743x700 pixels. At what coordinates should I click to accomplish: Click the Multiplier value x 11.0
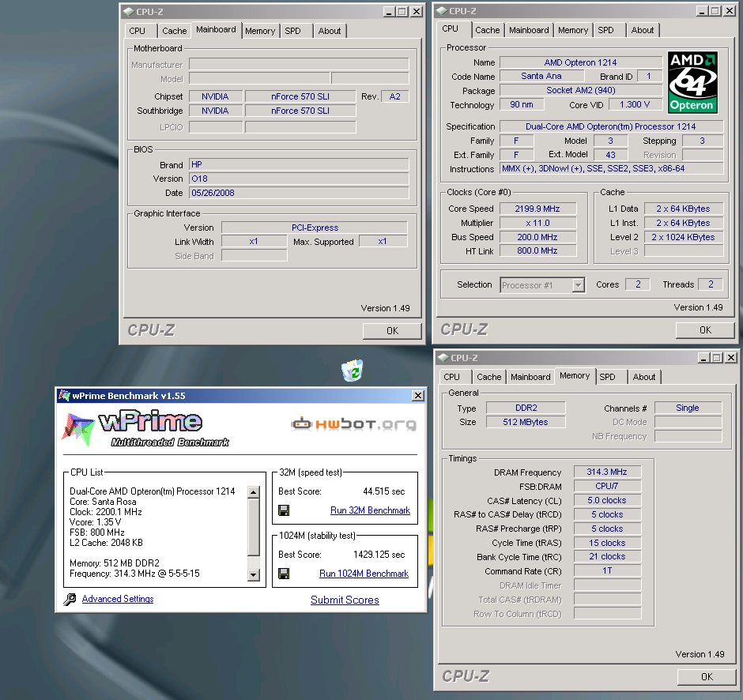tap(537, 223)
